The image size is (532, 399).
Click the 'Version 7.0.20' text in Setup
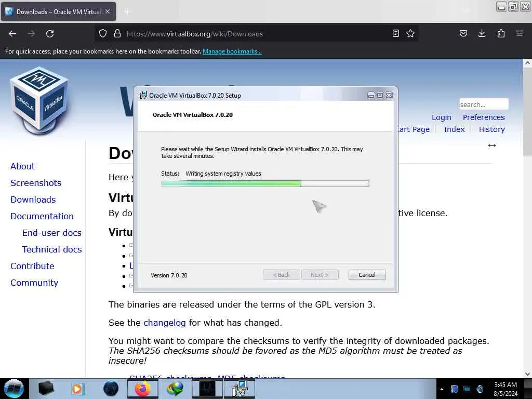point(169,275)
